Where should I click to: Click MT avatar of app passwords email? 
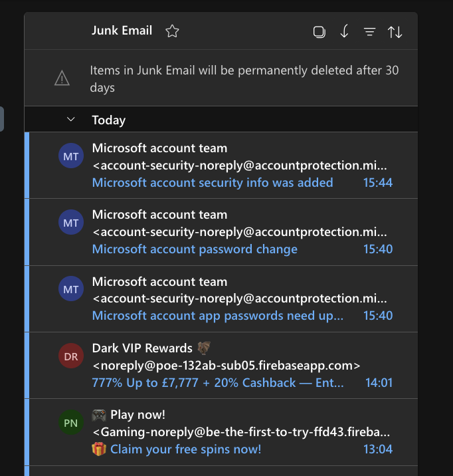pos(71,289)
